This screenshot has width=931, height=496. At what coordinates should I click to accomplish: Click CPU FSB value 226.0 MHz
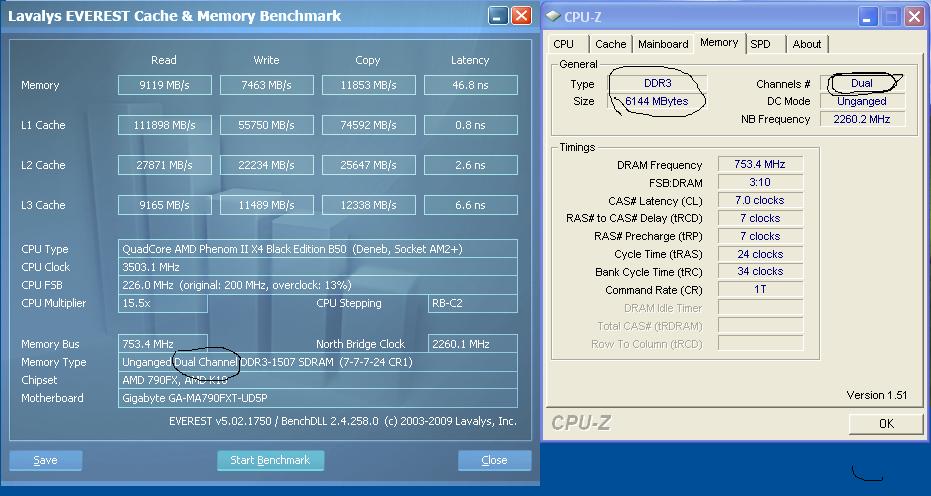318,285
